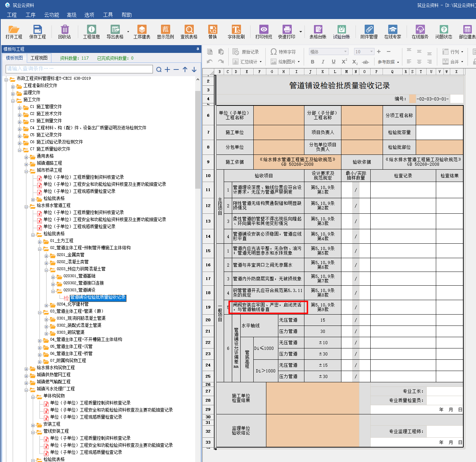Screen dimensions: 476x462
Task: Click the 保存工程 (save project) icon
Action: click(37, 32)
